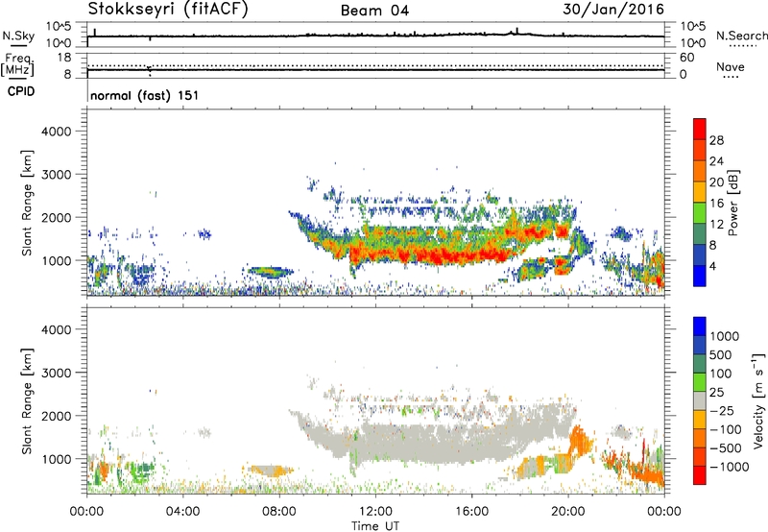Pick the green Velocity segment between 25 and 100
768x532 pixels.
tap(700, 382)
